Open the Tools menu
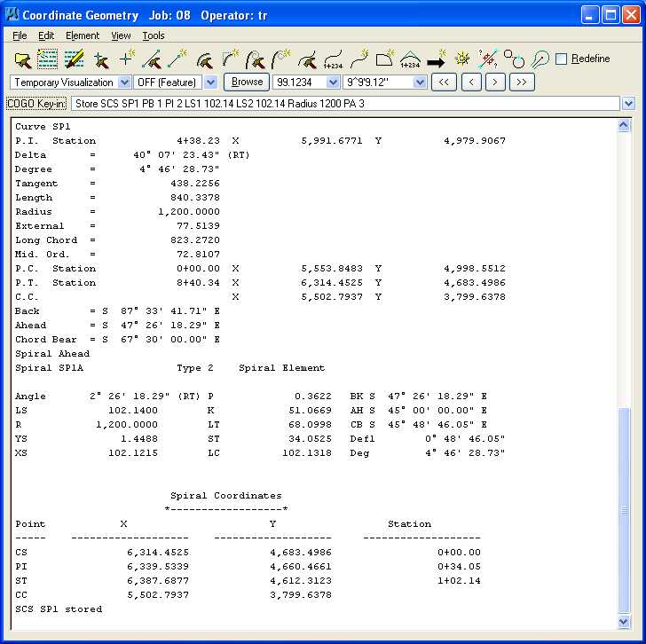This screenshot has height=644, width=646. pos(154,35)
